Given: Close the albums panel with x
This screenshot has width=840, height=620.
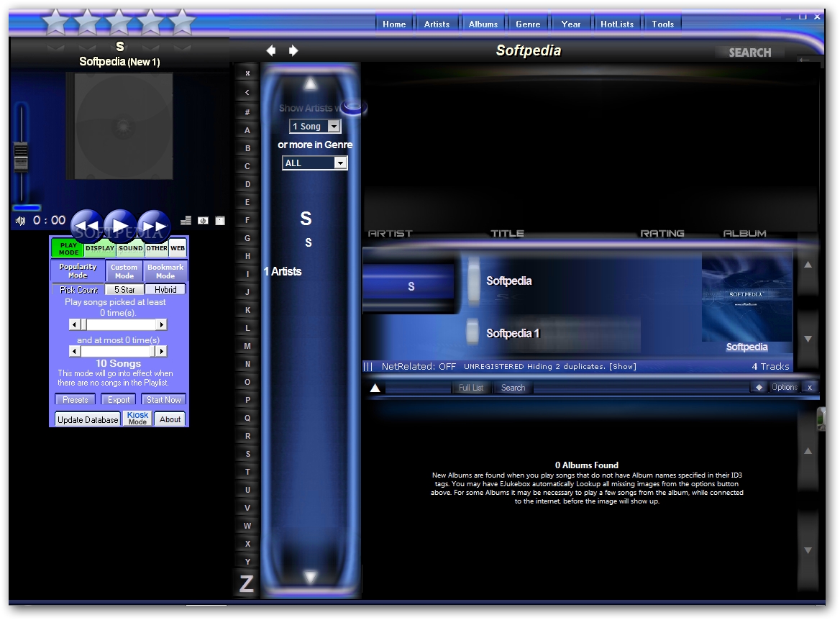Looking at the screenshot, I should [810, 388].
